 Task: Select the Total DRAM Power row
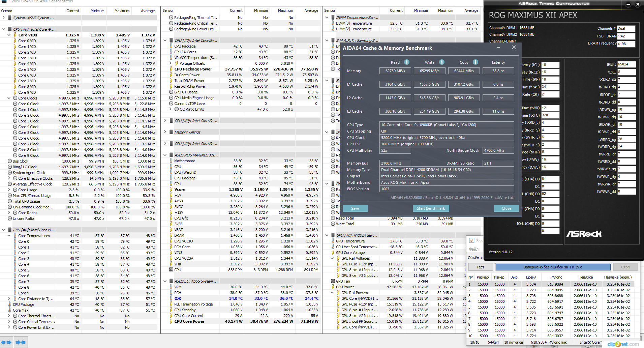click(x=241, y=81)
